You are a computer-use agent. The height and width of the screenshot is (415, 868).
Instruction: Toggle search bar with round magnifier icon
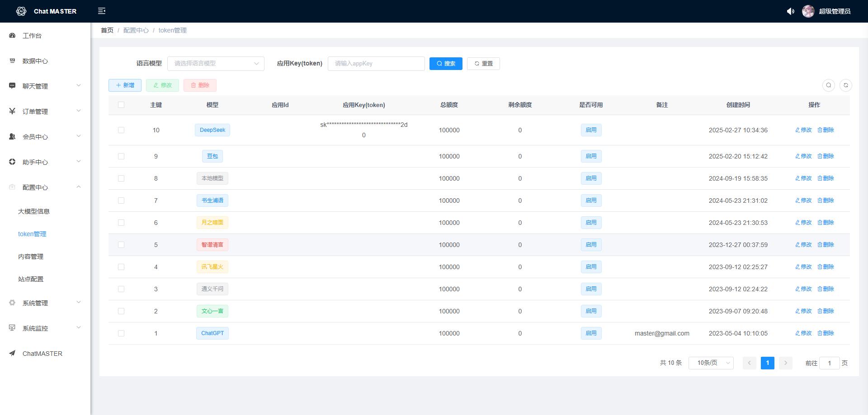tap(828, 85)
